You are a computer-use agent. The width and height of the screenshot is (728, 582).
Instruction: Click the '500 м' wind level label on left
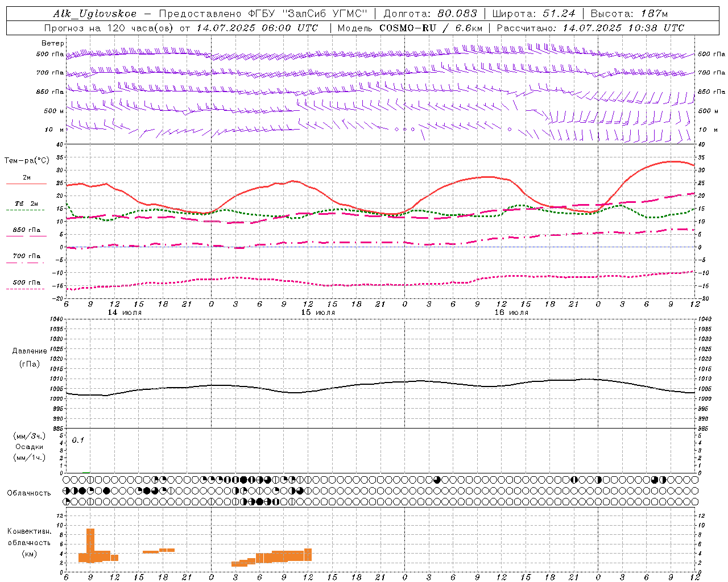point(53,111)
